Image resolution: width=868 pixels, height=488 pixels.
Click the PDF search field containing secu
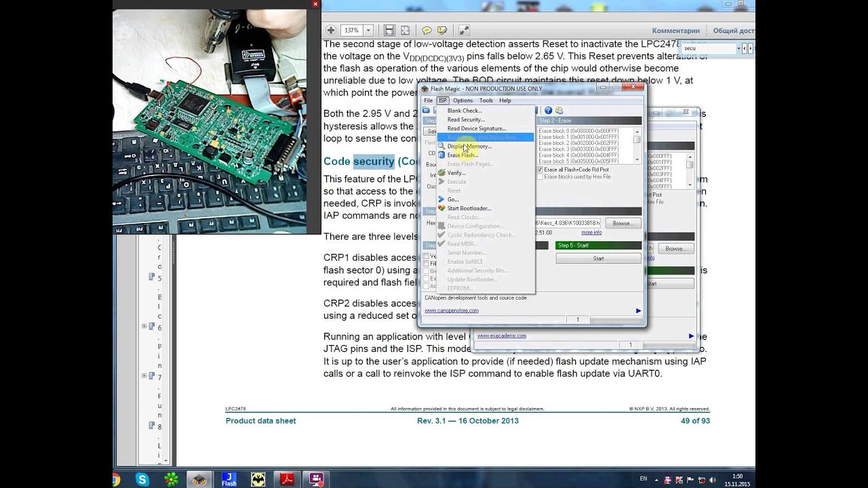coord(707,48)
